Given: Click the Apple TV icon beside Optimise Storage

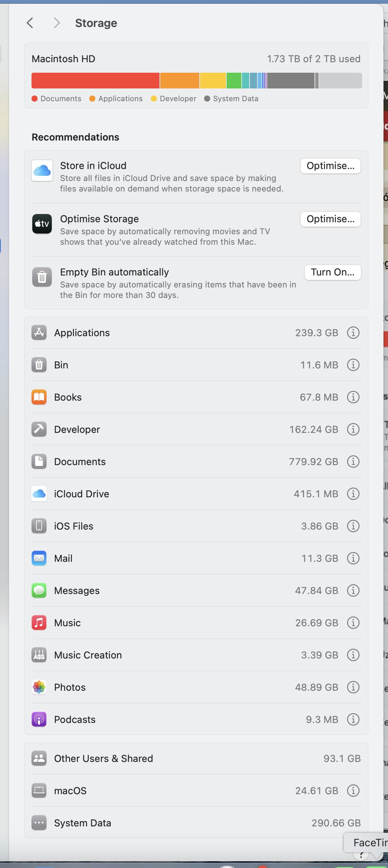Looking at the screenshot, I should 42,224.
